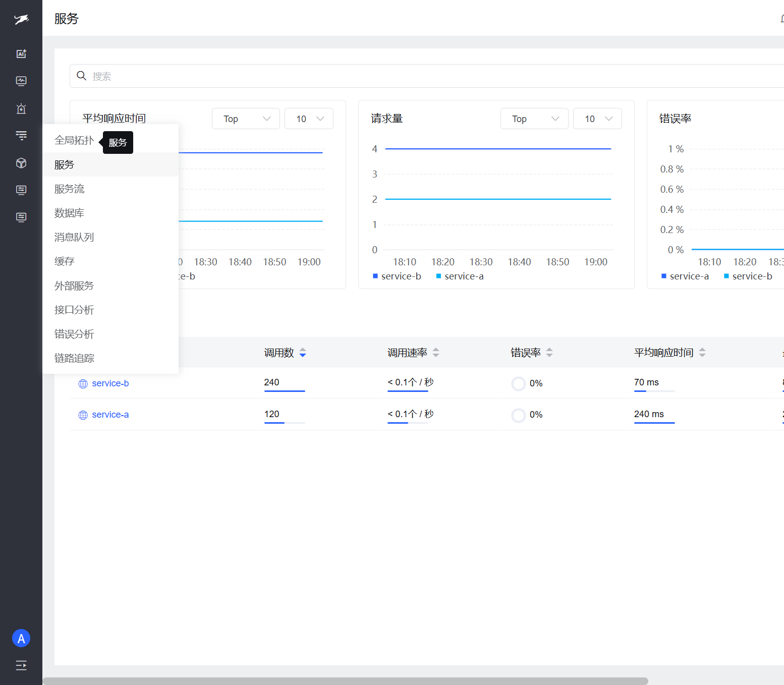This screenshot has height=685, width=784.
Task: Click service-b call rate value
Action: coord(411,382)
